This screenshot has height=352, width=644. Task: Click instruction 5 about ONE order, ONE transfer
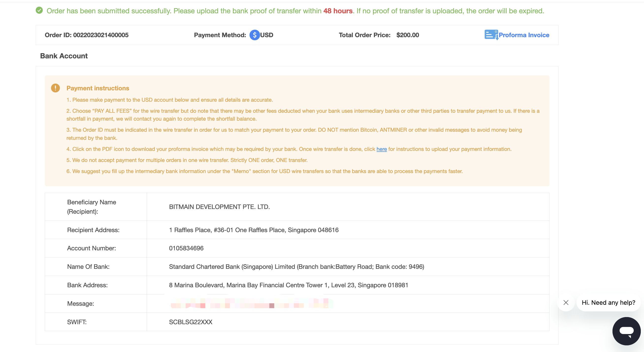click(x=187, y=160)
